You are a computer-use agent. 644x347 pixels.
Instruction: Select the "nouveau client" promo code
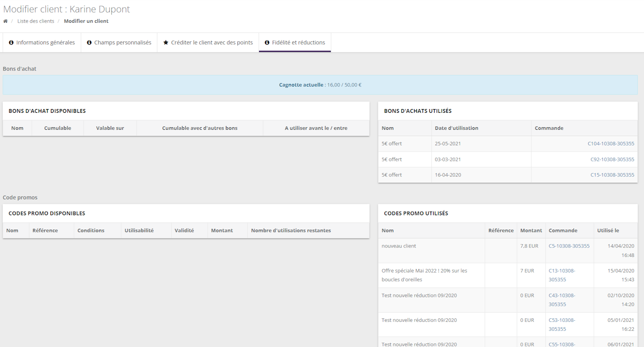[398, 246]
